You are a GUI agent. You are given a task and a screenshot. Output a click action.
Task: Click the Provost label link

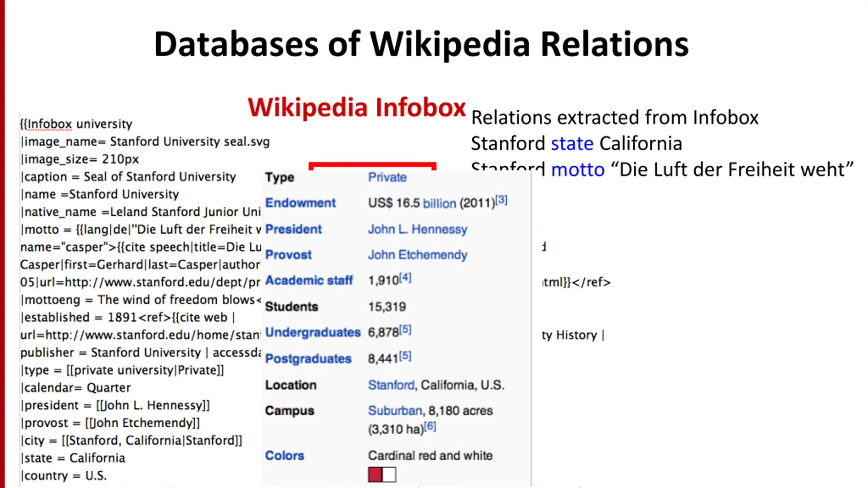point(288,255)
